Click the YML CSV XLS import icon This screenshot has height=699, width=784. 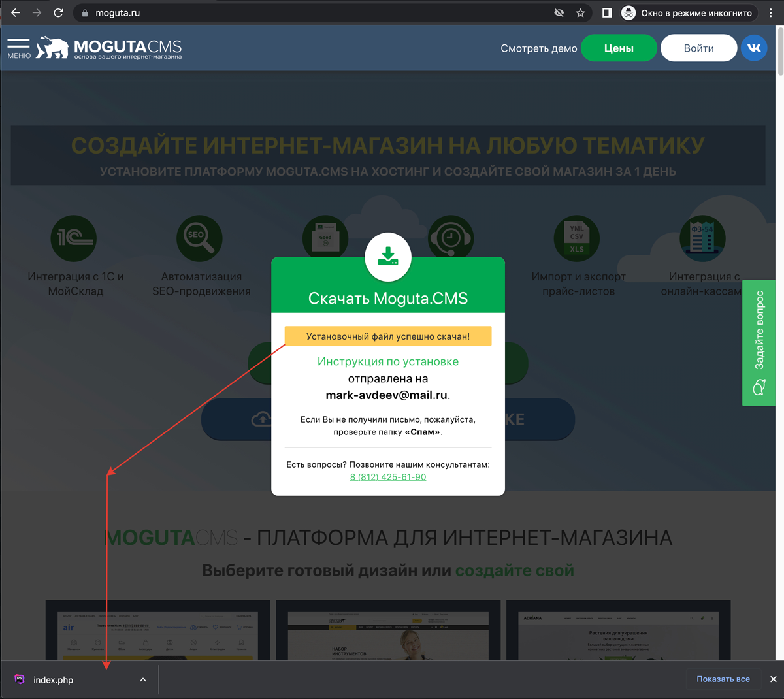tap(577, 238)
